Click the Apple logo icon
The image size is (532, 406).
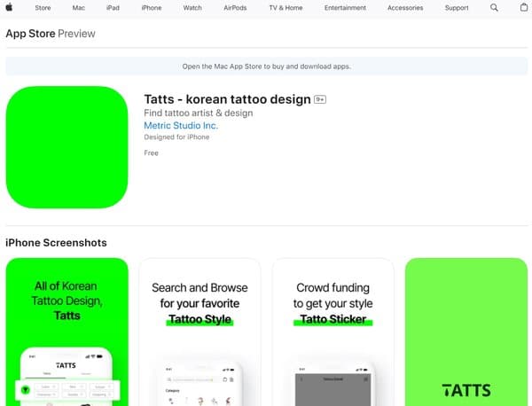pyautogui.click(x=9, y=7)
